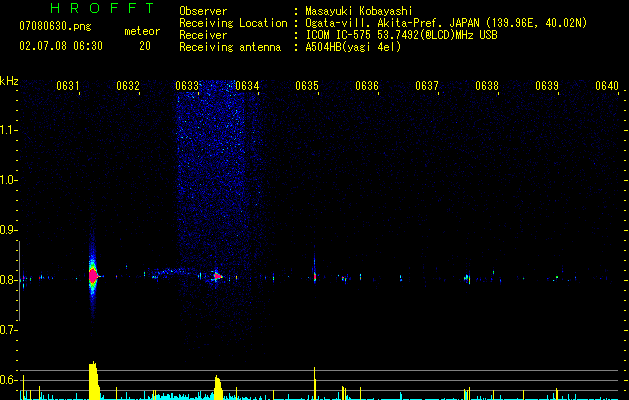
Task: Click the yellow power bar near 0633:30
Action: pos(218,388)
